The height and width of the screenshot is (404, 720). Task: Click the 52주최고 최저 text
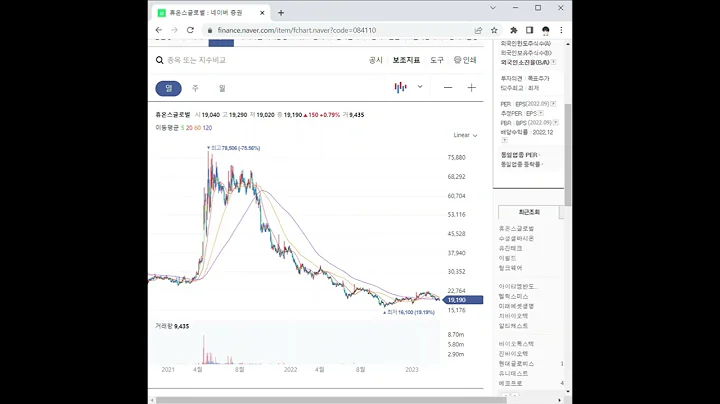(x=520, y=88)
